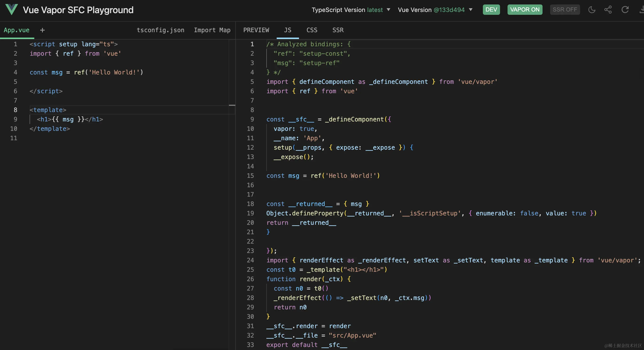Click line 4 in source editor
Screen dimensions: 644x350
click(x=86, y=72)
